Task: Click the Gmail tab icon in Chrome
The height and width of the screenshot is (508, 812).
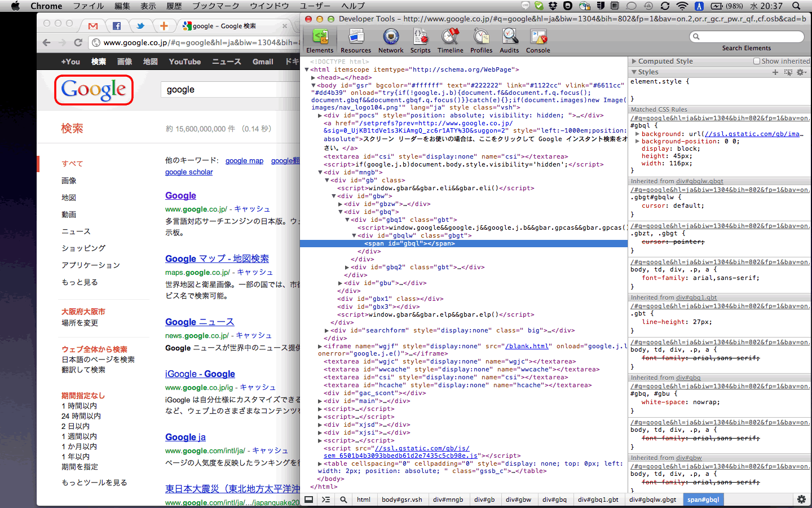Action: tap(93, 26)
